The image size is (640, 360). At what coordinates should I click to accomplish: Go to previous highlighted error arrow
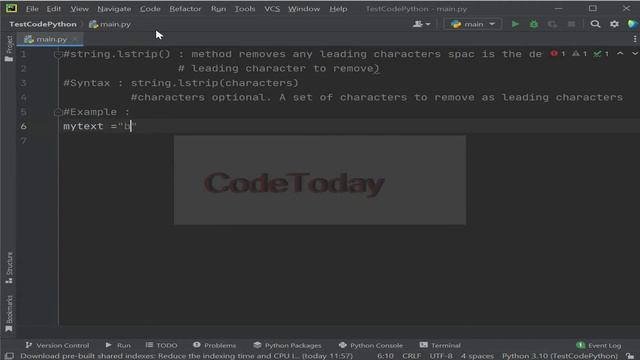(x=620, y=53)
